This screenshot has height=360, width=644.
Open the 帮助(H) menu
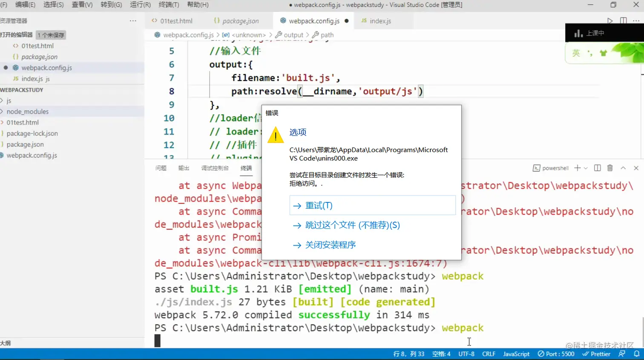[198, 5]
